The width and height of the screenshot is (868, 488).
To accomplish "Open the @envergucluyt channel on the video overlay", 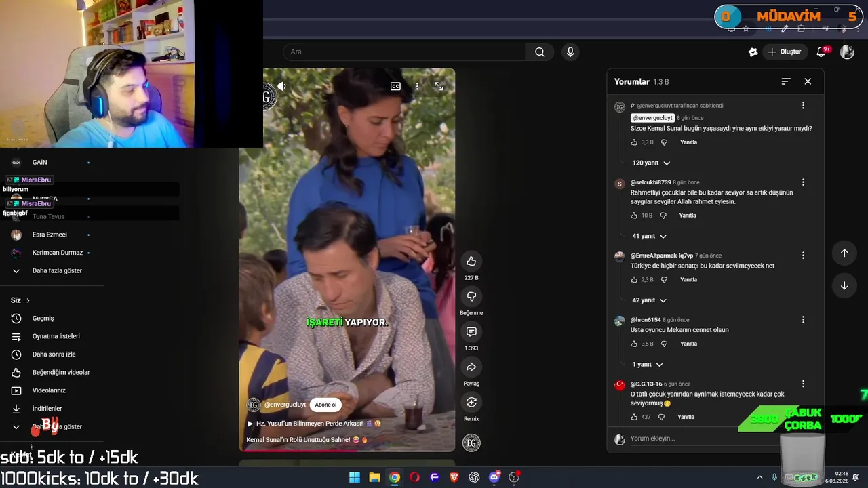I will click(x=285, y=405).
